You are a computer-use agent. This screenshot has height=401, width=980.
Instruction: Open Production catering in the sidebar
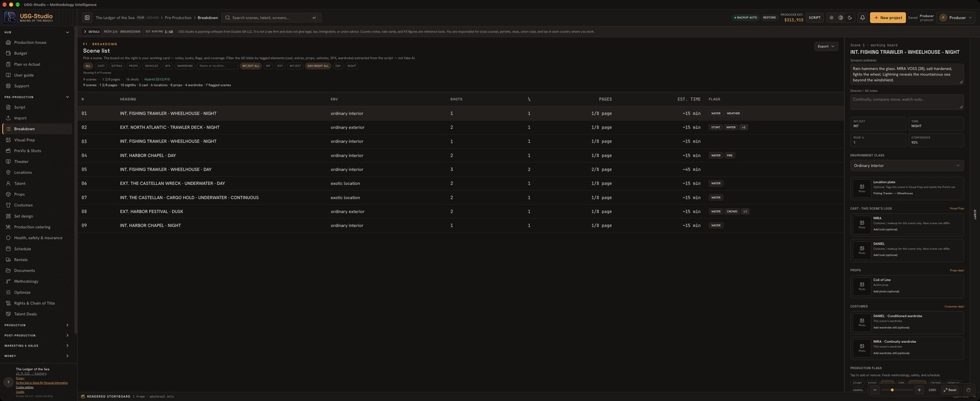37,227
